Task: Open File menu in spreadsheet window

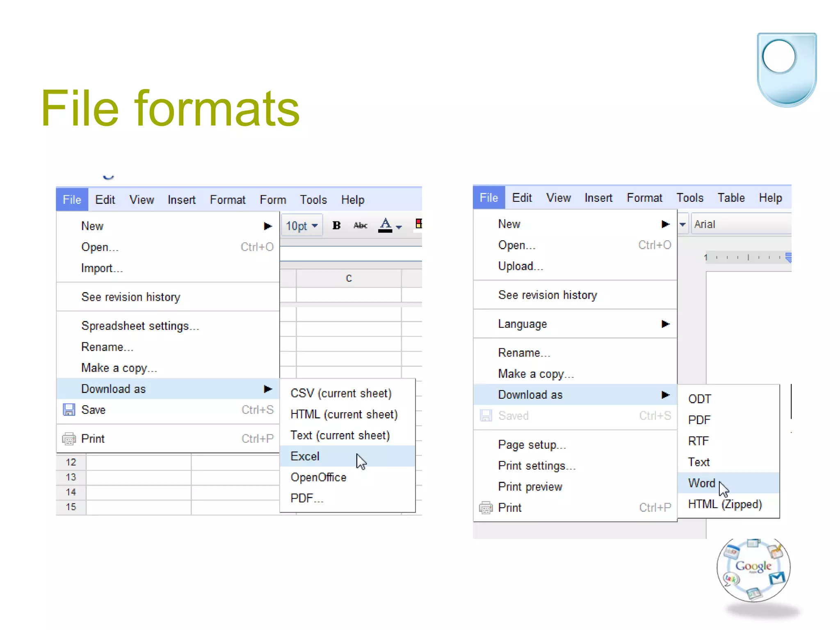Action: tap(72, 200)
